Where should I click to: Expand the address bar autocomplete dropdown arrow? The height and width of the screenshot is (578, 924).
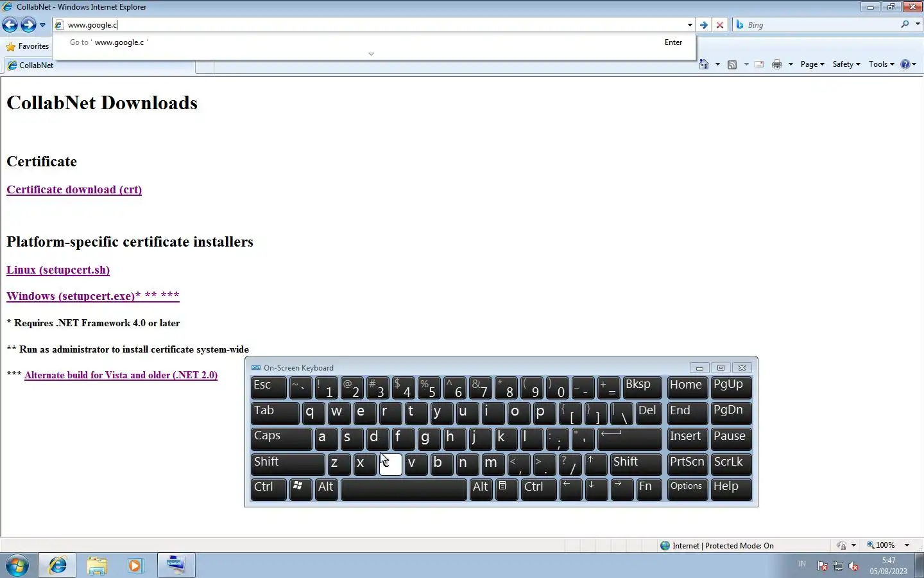[x=690, y=25]
